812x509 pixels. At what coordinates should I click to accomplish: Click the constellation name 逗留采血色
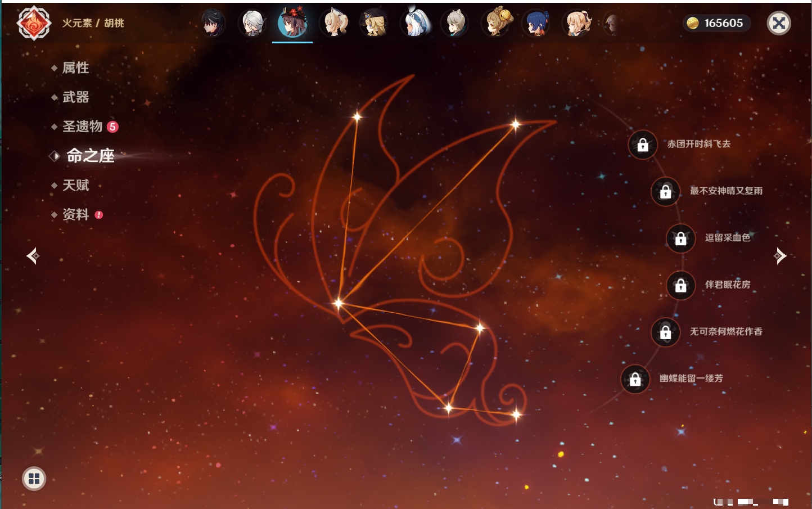pos(728,237)
